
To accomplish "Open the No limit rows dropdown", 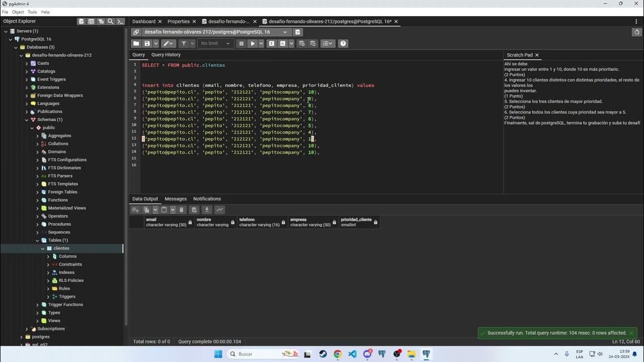I will pos(215,44).
